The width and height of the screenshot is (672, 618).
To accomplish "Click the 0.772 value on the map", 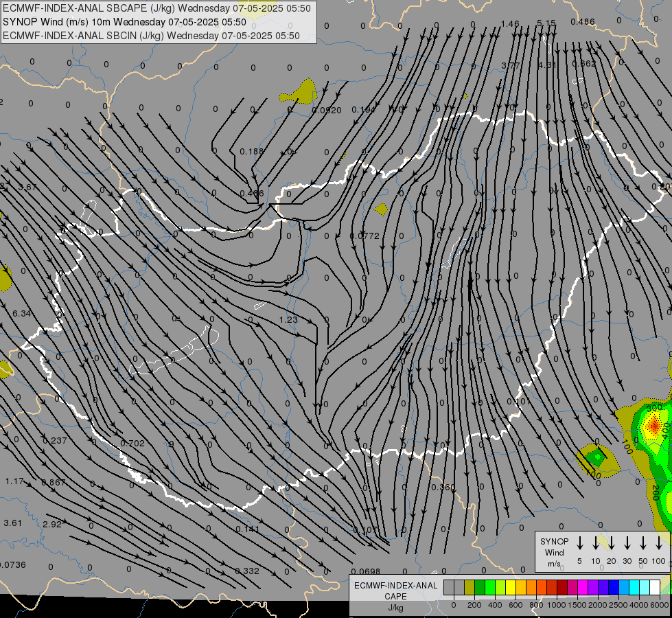I will click(x=364, y=236).
